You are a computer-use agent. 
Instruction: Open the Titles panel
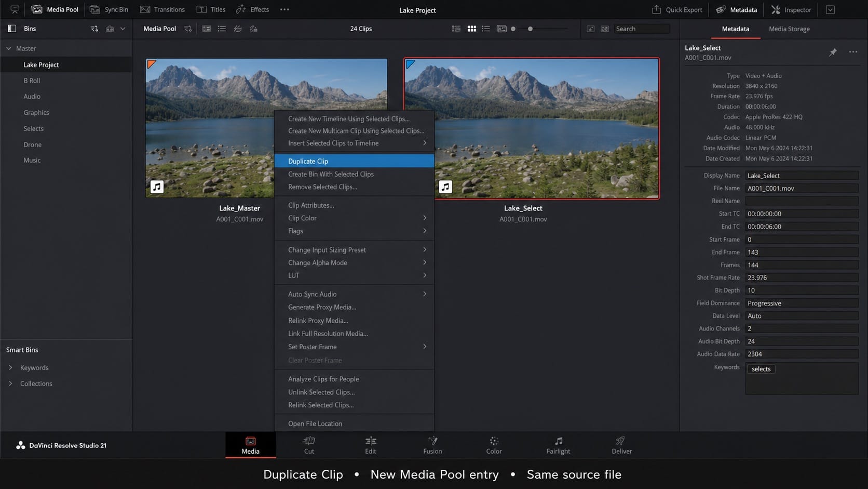pyautogui.click(x=211, y=9)
